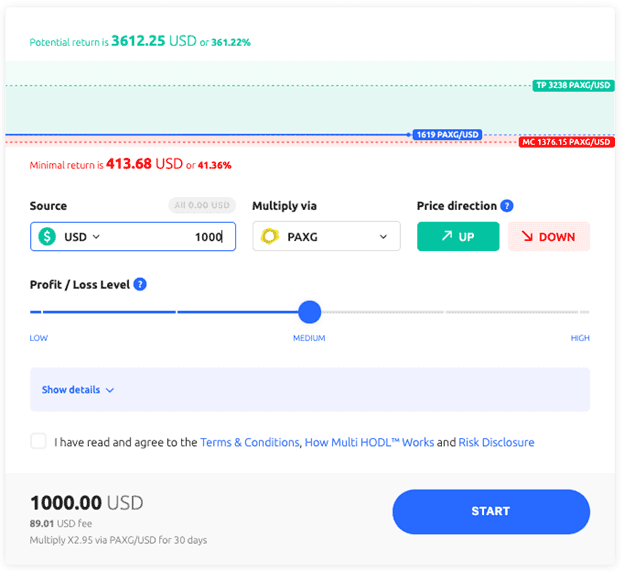Click the source amount input field

coord(170,237)
